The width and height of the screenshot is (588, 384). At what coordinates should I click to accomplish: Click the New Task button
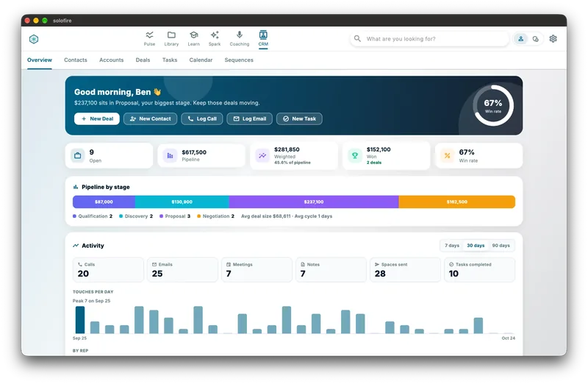click(x=299, y=118)
